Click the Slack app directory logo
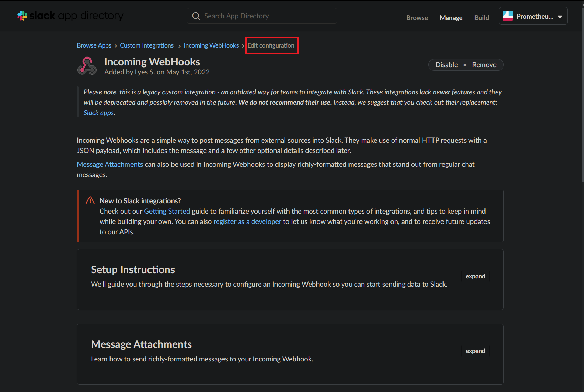Image resolution: width=584 pixels, height=392 pixels. pyautogui.click(x=70, y=16)
